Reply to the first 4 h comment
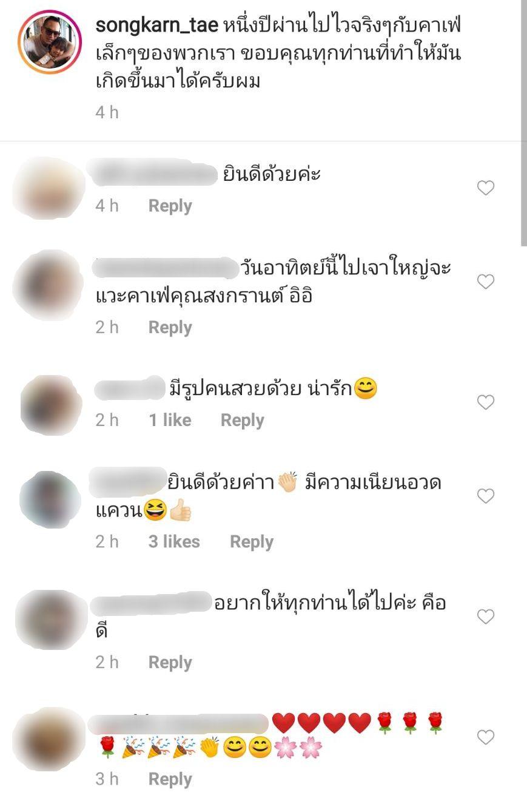 click(x=170, y=206)
